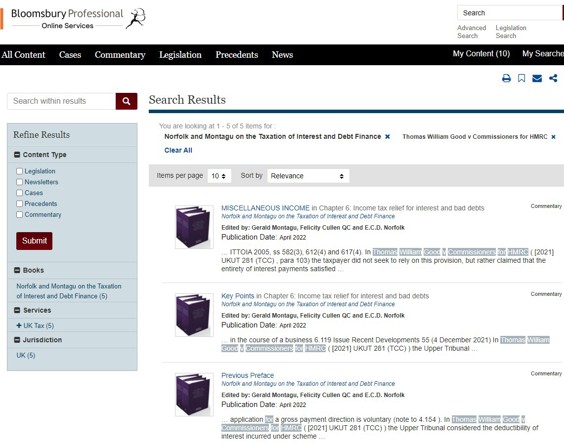The width and height of the screenshot is (564, 447).
Task: Click the bookmark icon
Action: coord(521,78)
